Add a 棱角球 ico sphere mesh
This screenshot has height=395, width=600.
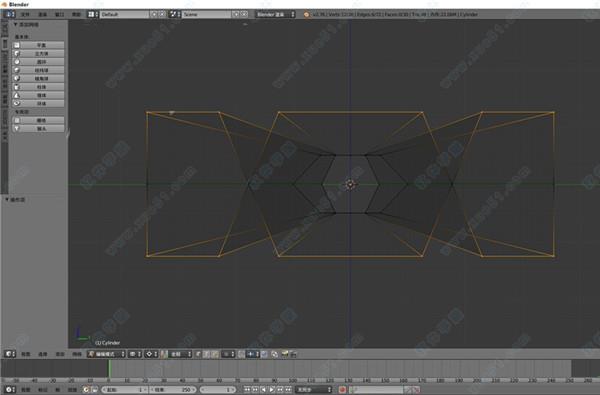pos(38,78)
